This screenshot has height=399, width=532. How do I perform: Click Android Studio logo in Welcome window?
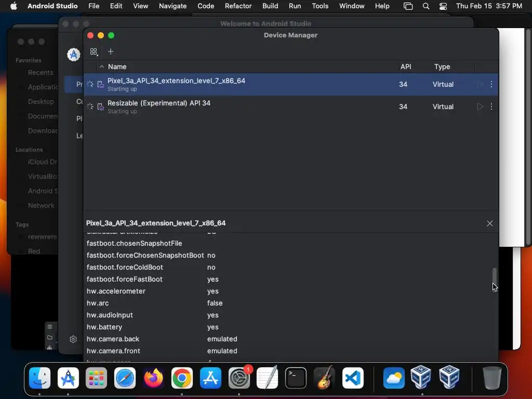(74, 54)
